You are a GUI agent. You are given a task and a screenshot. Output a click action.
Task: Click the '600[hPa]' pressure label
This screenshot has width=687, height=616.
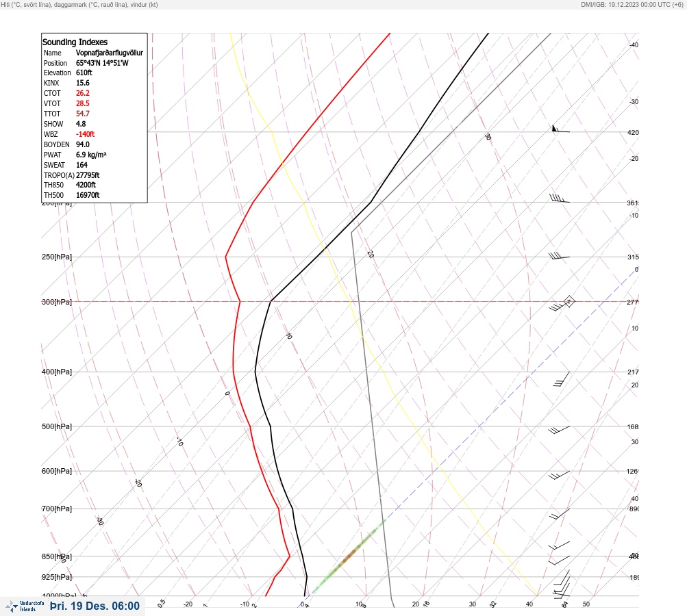(57, 471)
